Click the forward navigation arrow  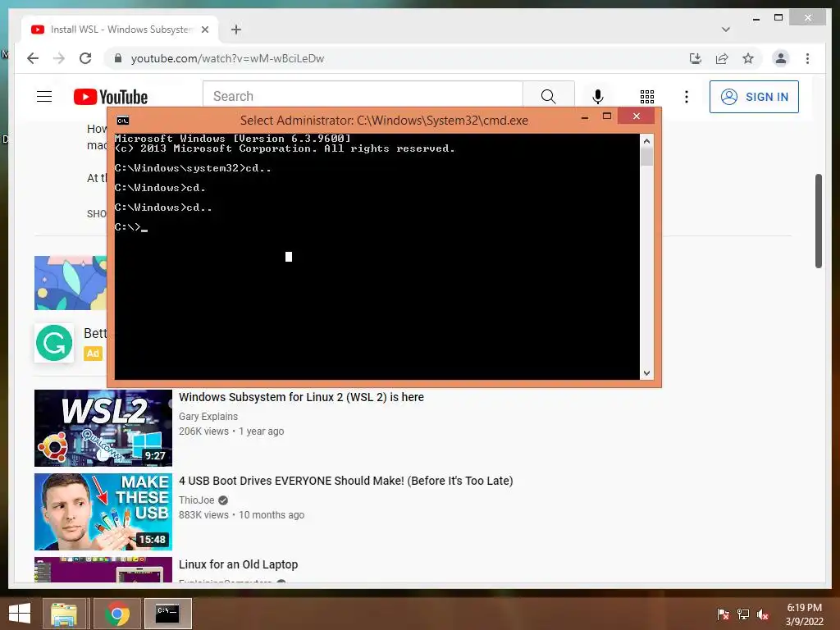click(59, 58)
